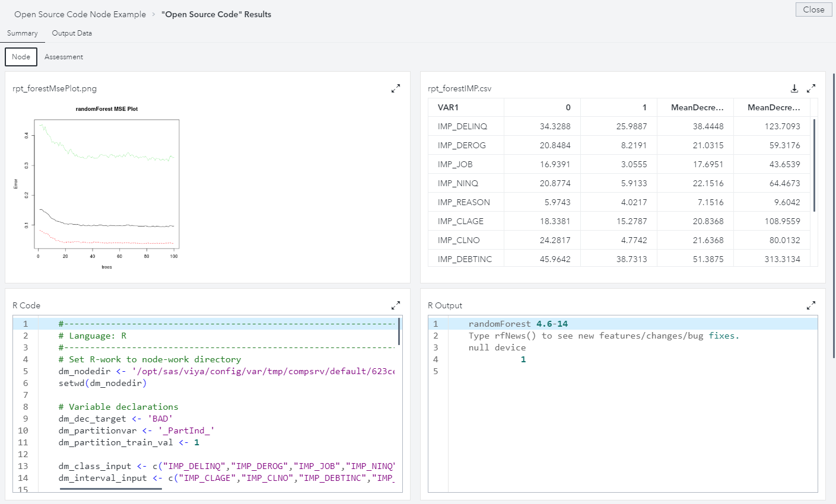Click the vertical scrollbar of importance table
This screenshot has width=836, height=504.
coord(814,165)
